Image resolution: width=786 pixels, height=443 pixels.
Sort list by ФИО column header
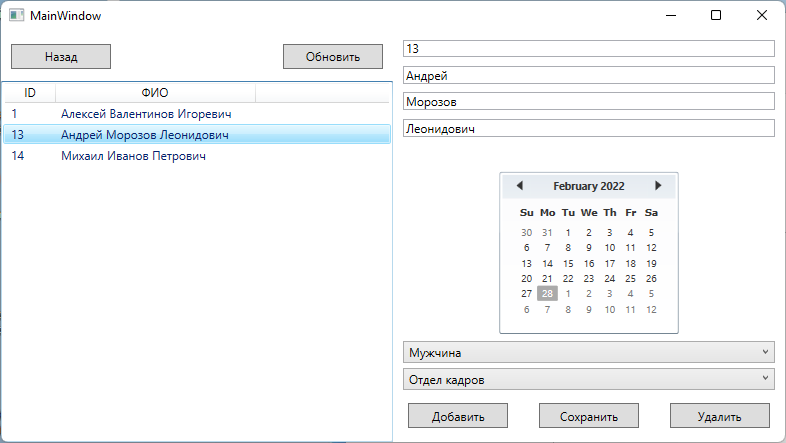[x=155, y=93]
